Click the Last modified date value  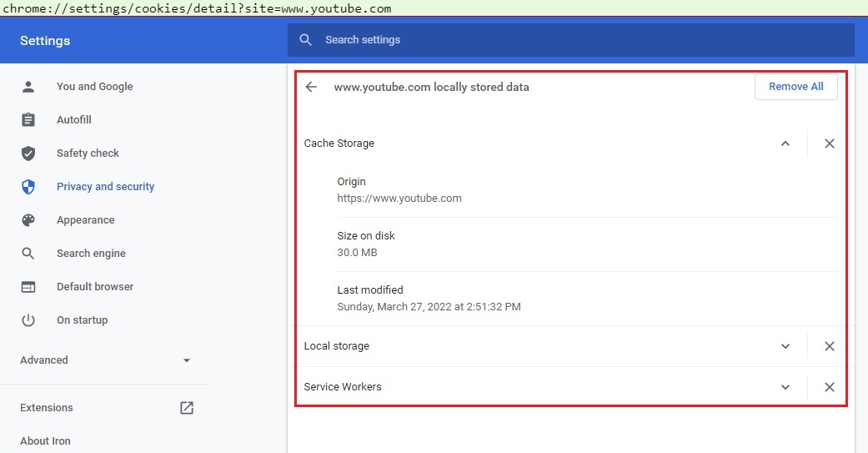tap(429, 307)
